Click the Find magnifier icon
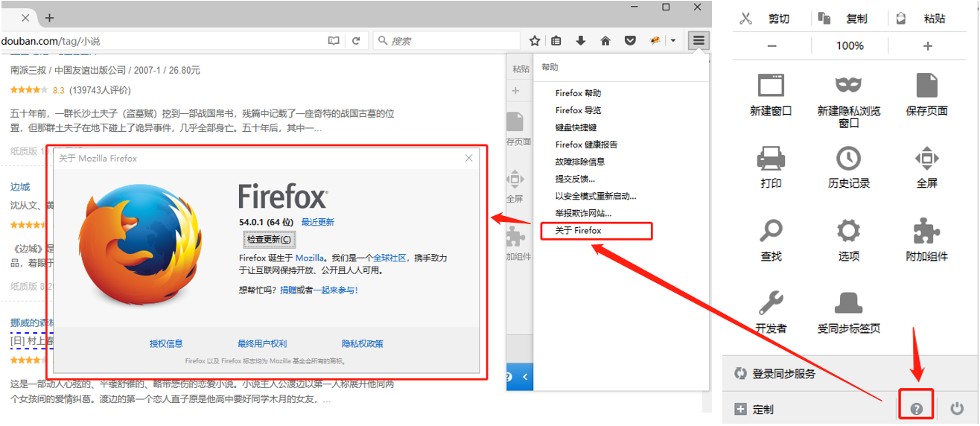This screenshot has height=426, width=980. (771, 231)
